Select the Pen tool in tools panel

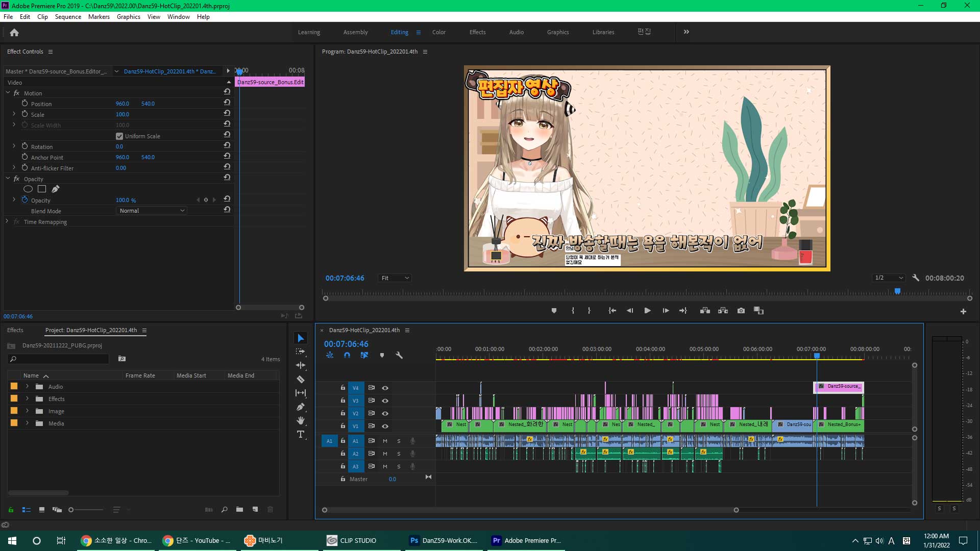pos(301,407)
